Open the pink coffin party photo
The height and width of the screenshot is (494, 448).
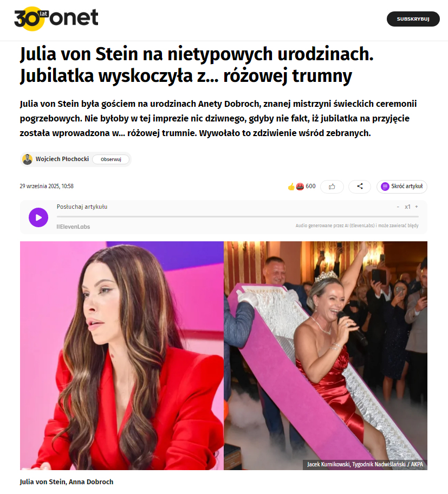pos(326,356)
